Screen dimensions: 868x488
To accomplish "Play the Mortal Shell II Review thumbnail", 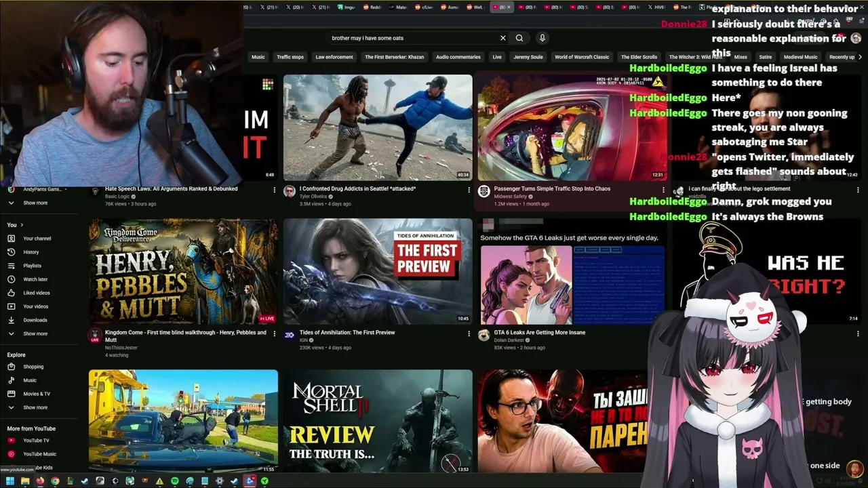I will (x=378, y=421).
